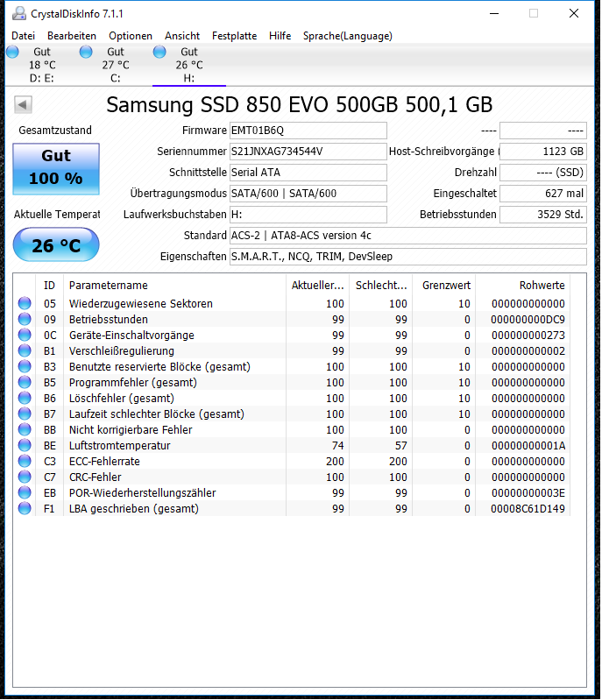Click status orb for D: E: disk
Viewport: 602px width, 700px height.
point(12,52)
